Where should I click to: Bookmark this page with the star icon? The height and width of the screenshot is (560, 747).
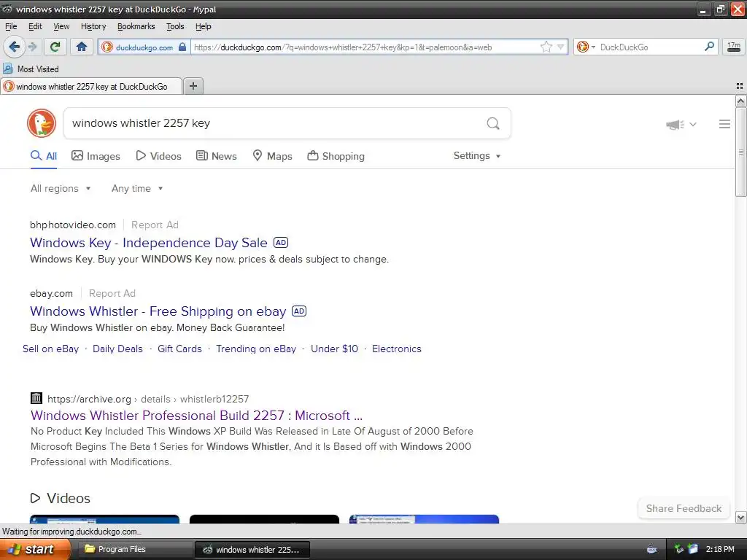click(x=546, y=47)
